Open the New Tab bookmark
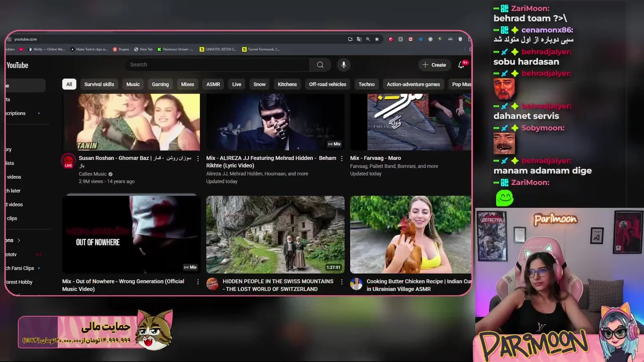Screen dimensions: 644x362 pyautogui.click(x=143, y=49)
